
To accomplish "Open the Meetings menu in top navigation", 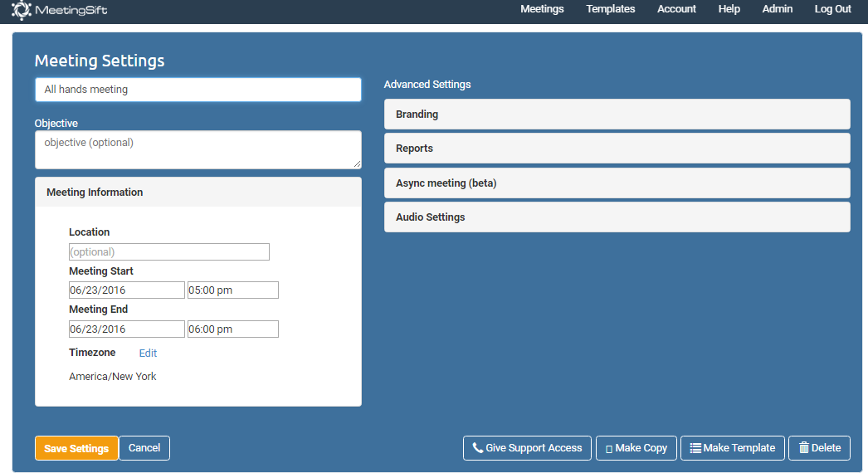I will tap(542, 9).
